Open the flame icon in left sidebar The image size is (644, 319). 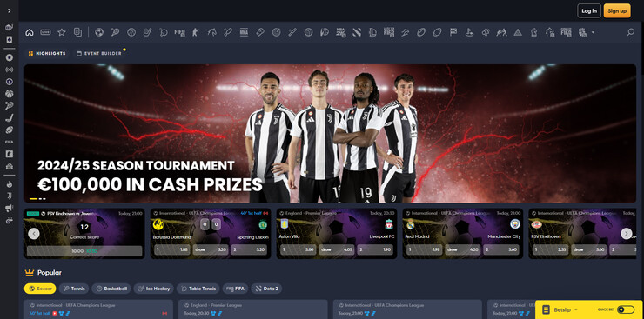click(9, 184)
